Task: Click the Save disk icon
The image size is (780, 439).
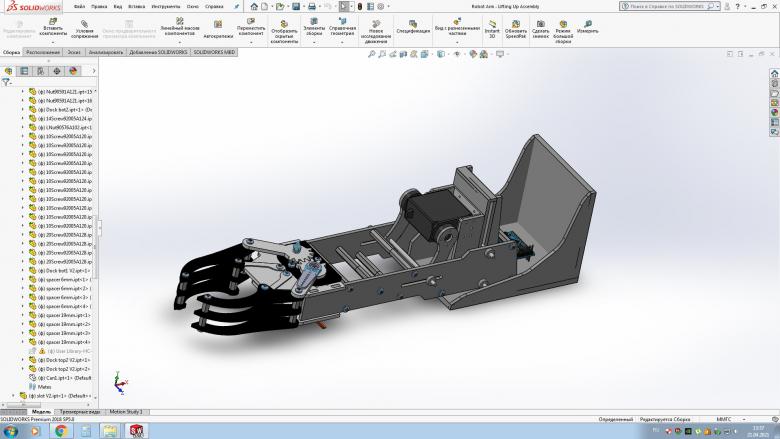Action: (x=296, y=6)
